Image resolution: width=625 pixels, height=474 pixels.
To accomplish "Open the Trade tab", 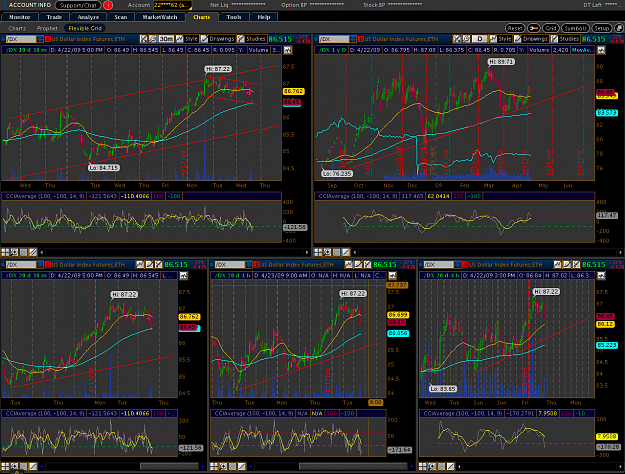I will click(x=54, y=17).
